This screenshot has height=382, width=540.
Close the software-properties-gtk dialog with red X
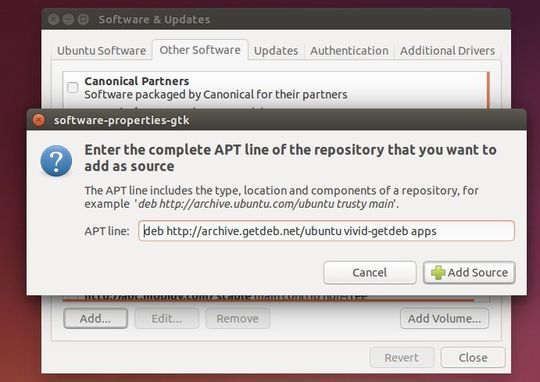[39, 120]
